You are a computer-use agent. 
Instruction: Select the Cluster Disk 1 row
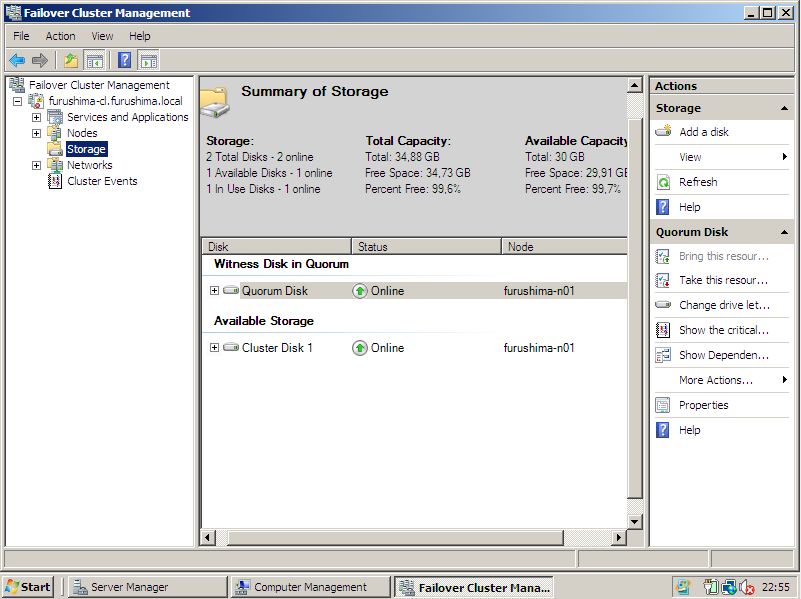pos(415,348)
